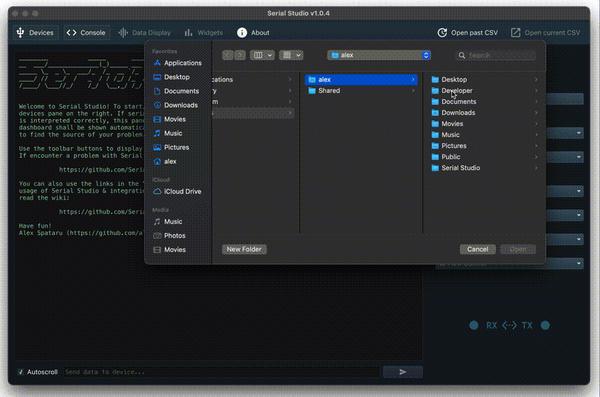
Task: Click the Open past CSV icon
Action: coord(442,33)
